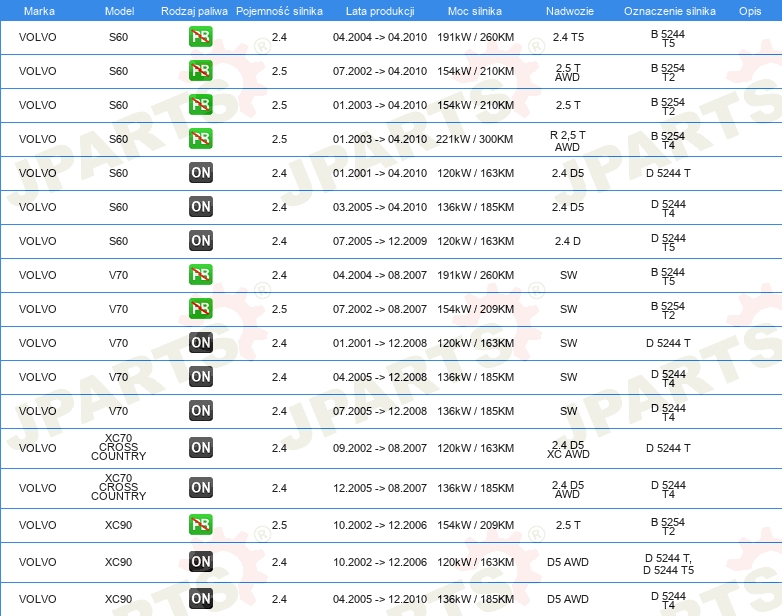Image resolution: width=782 pixels, height=616 pixels.
Task: Click the diesel ON icon in the XC90 04.2005 row
Action: 200,599
